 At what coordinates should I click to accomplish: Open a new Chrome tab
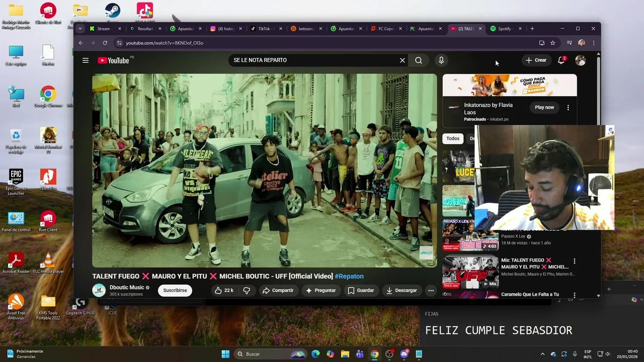[532, 29]
